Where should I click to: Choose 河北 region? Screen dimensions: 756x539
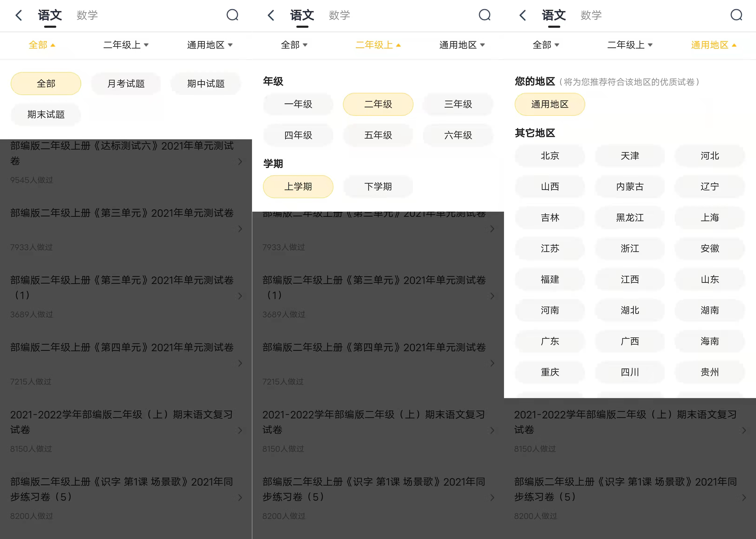click(710, 156)
